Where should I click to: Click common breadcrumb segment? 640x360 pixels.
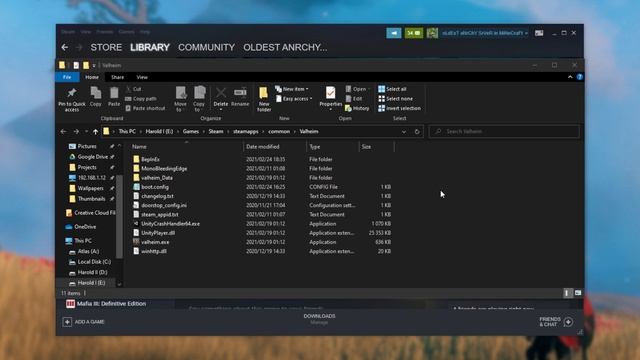click(279, 131)
